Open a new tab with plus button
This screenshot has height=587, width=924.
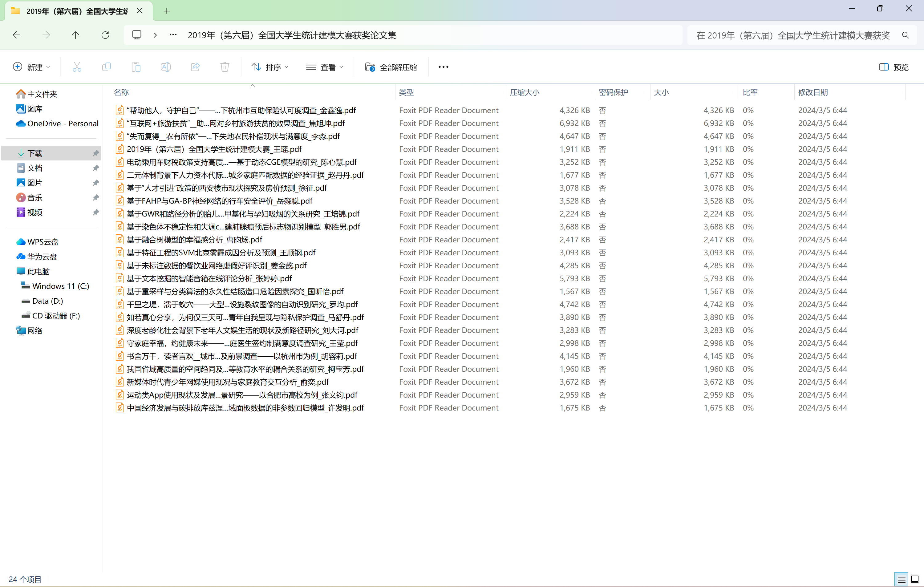click(167, 11)
